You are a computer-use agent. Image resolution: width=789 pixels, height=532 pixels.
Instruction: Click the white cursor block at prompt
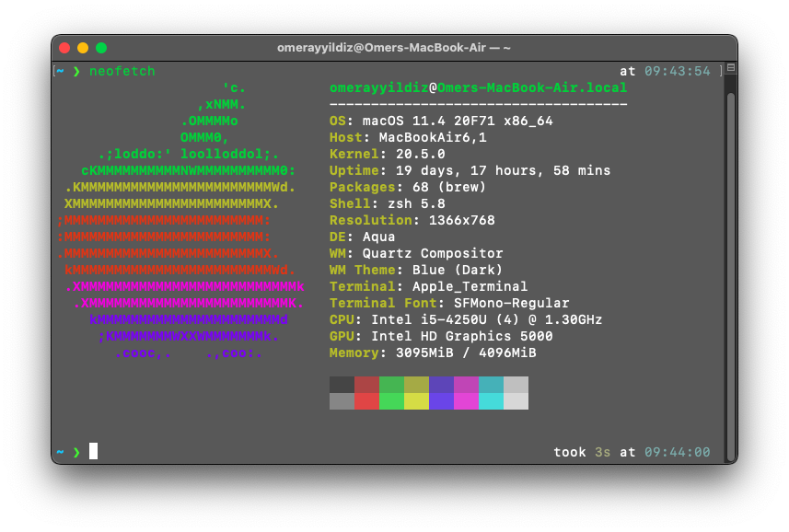pos(94,451)
